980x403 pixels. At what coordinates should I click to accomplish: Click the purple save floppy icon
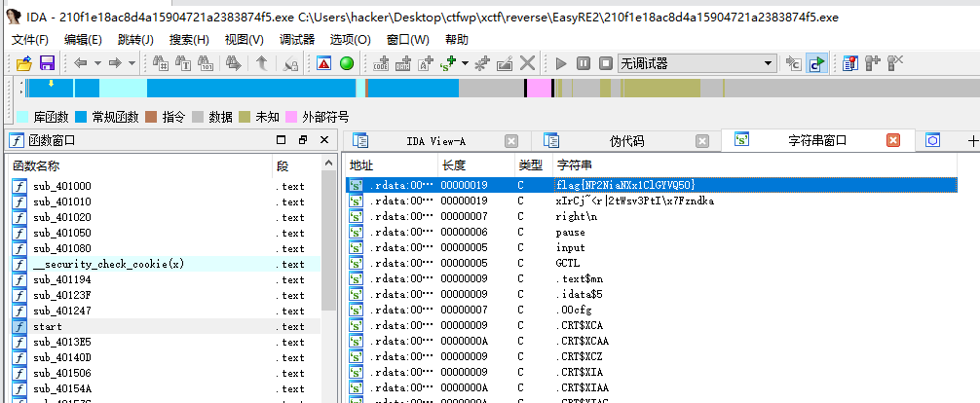click(x=48, y=63)
